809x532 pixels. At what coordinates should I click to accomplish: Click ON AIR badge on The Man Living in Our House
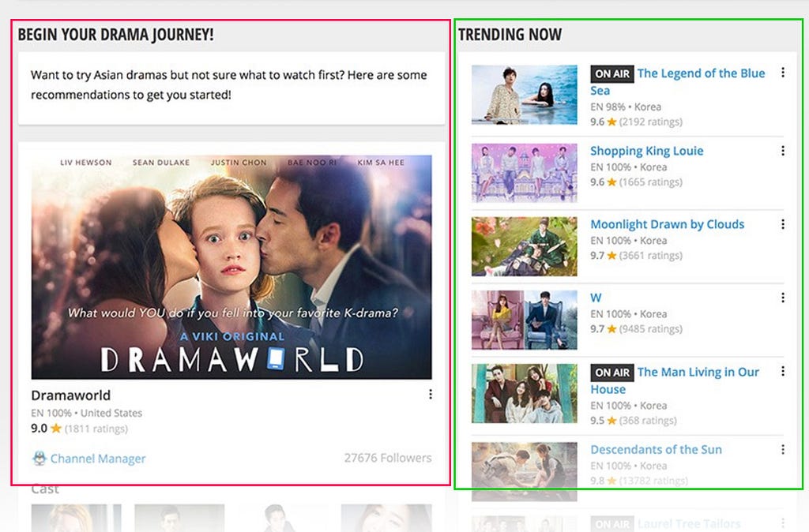[x=612, y=373]
